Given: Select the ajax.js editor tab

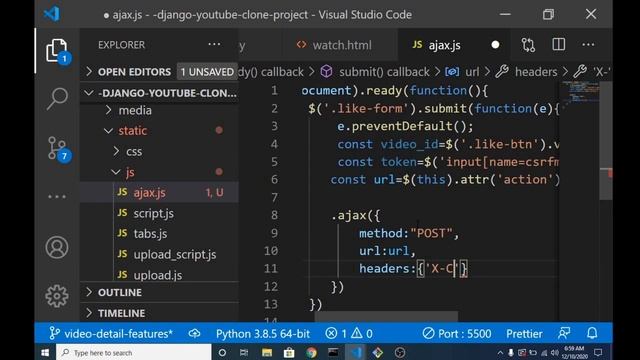Looking at the screenshot, I should tap(444, 45).
